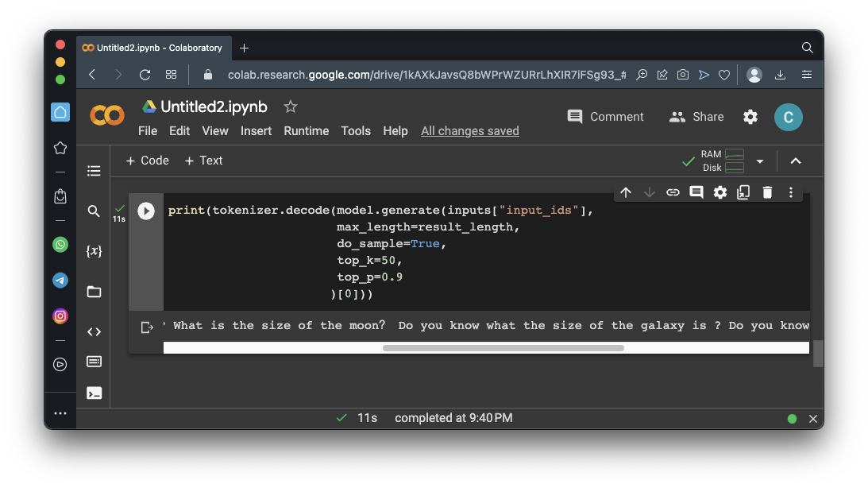The image size is (868, 488).
Task: Expand the RAM and Disk dropdown
Action: pyautogui.click(x=760, y=161)
